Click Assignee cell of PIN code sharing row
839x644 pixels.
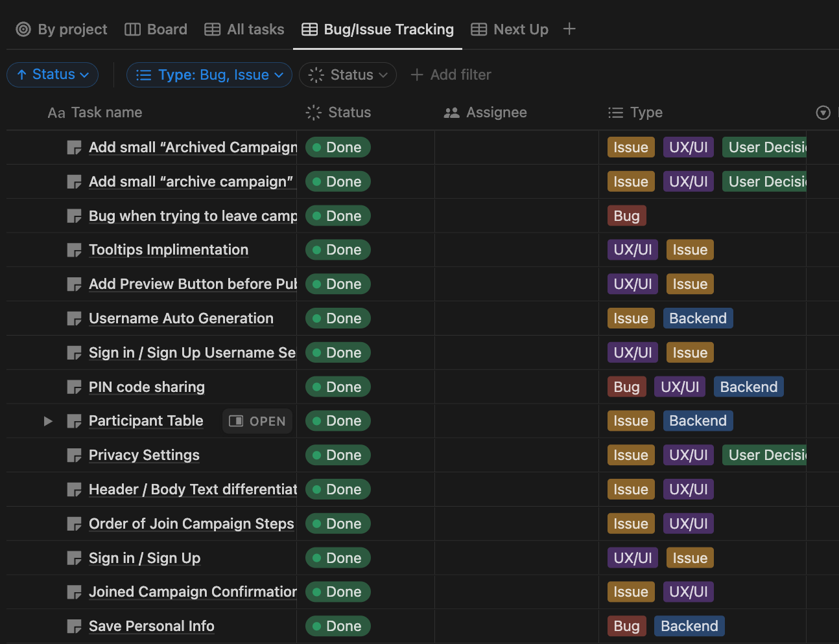516,387
